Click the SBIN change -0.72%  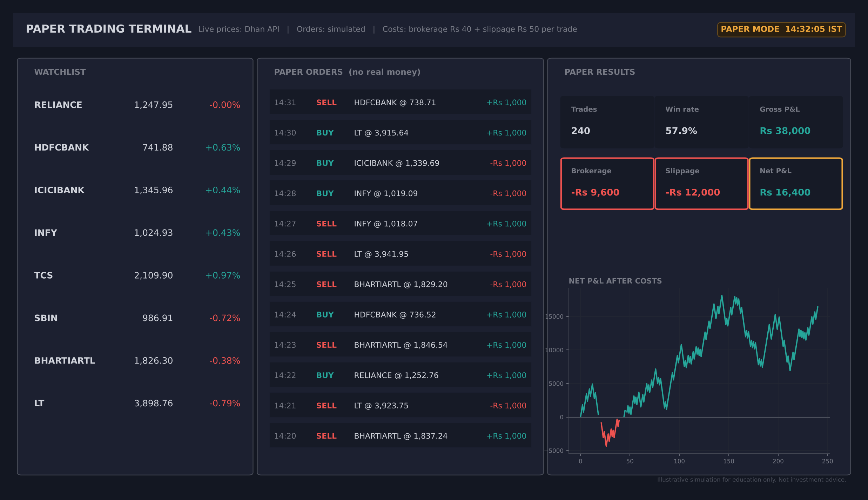tap(225, 318)
